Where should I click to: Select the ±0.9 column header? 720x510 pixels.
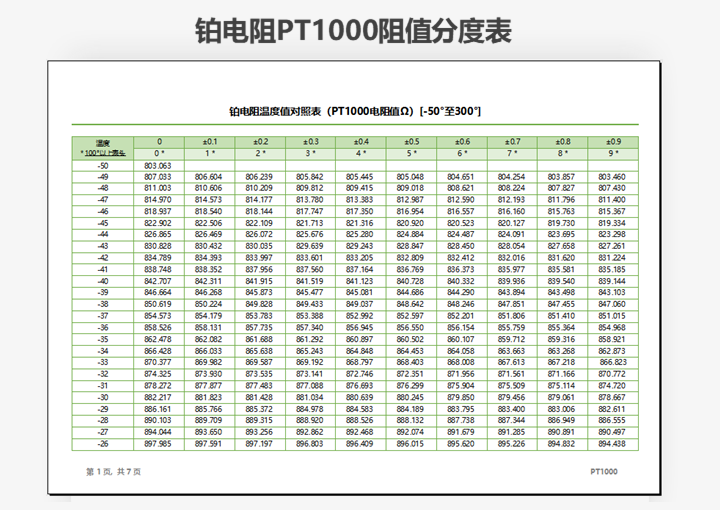613,142
